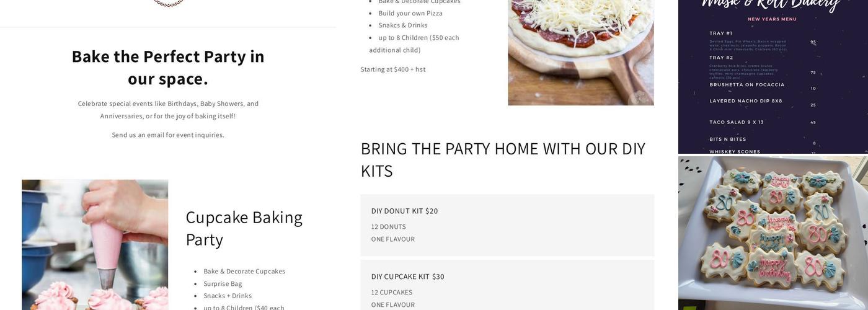Click the "Snacks + Drinks" list item
Viewport: 868px width, 310px height.
tap(228, 296)
